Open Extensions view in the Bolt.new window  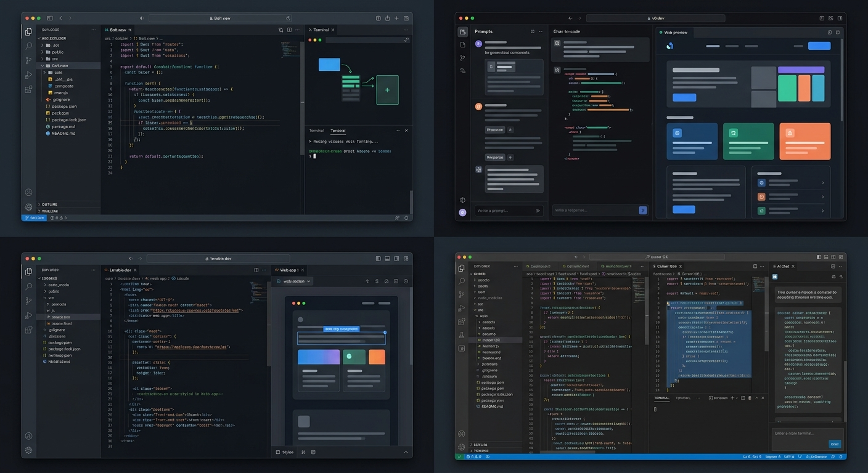[28, 89]
